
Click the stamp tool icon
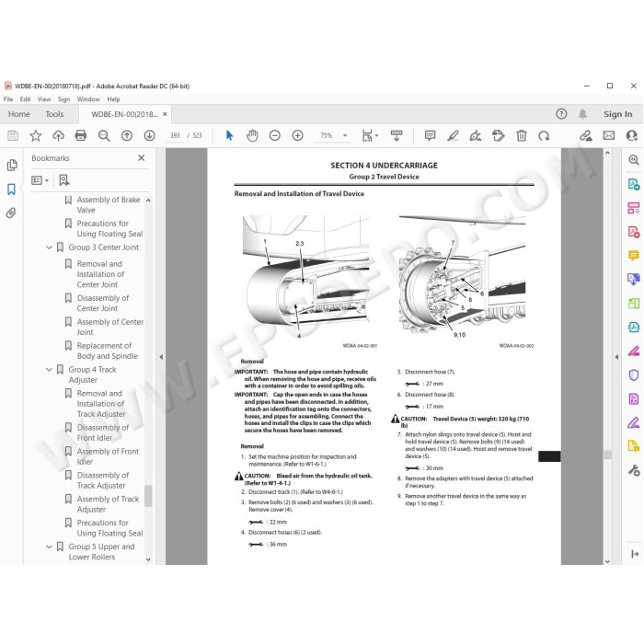[499, 135]
